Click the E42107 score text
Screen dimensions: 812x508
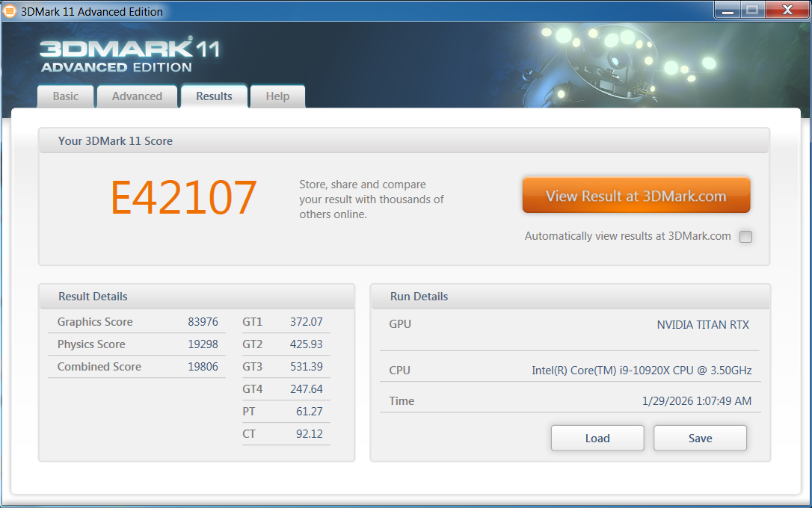tap(183, 198)
